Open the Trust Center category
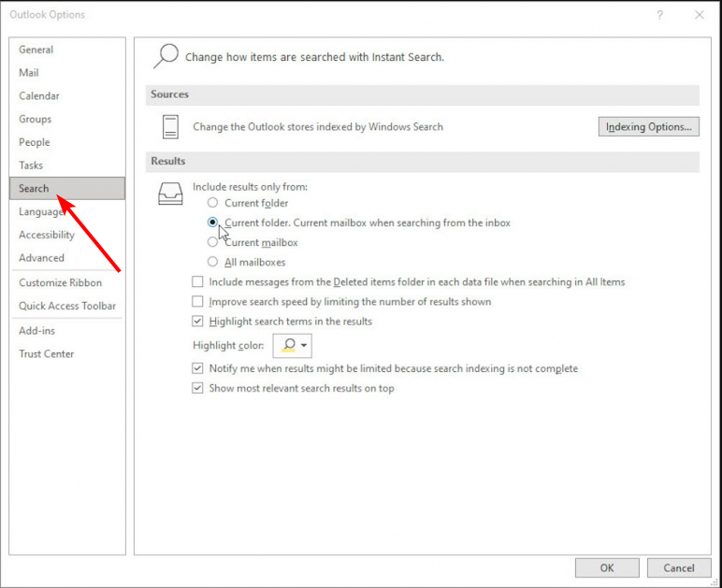Screen dimensions: 722x588 [67, 353]
